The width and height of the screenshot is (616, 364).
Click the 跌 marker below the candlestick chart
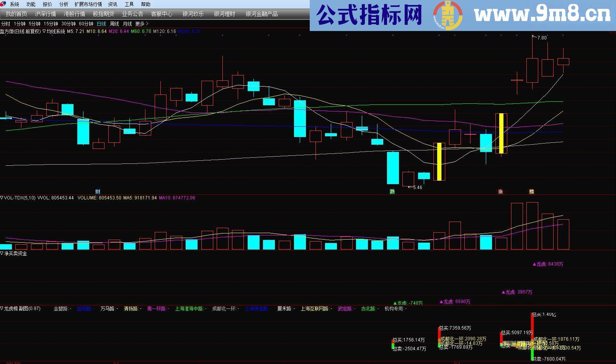coord(392,192)
